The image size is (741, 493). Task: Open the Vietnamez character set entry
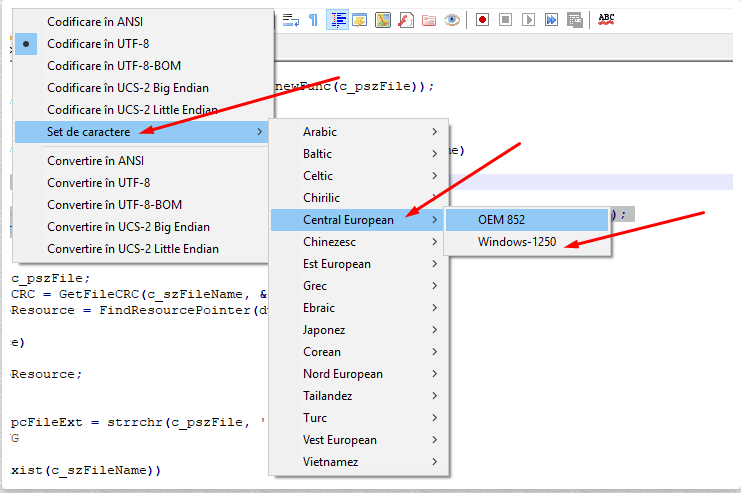coord(359,462)
